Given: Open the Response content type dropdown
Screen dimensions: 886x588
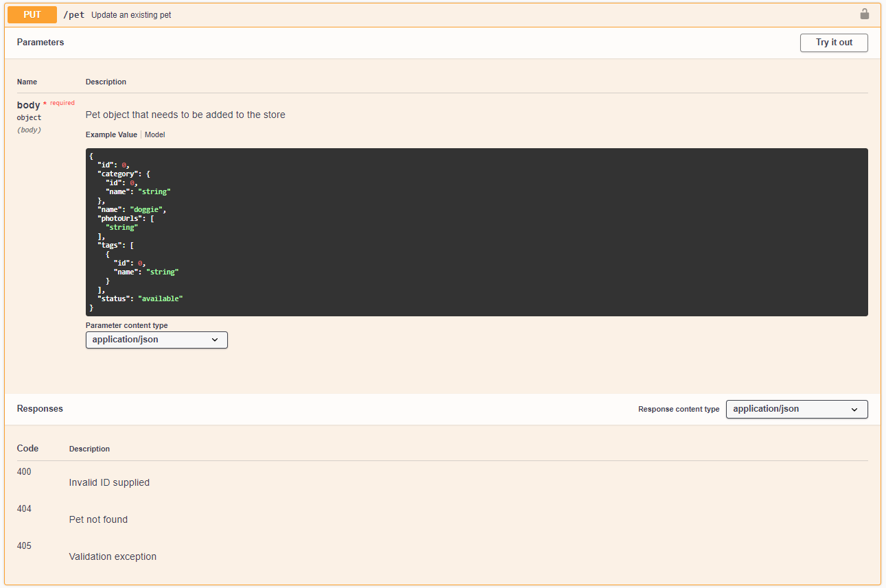Looking at the screenshot, I should tap(797, 409).
